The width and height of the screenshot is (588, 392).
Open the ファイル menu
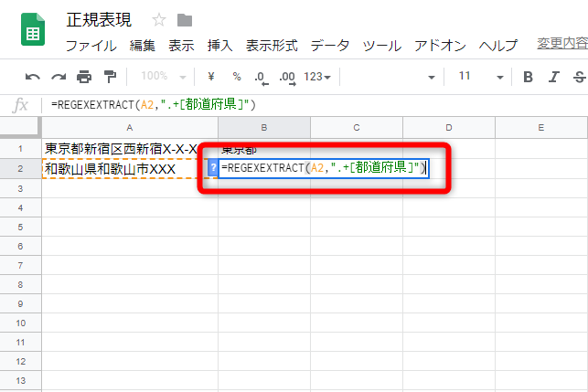coord(91,46)
